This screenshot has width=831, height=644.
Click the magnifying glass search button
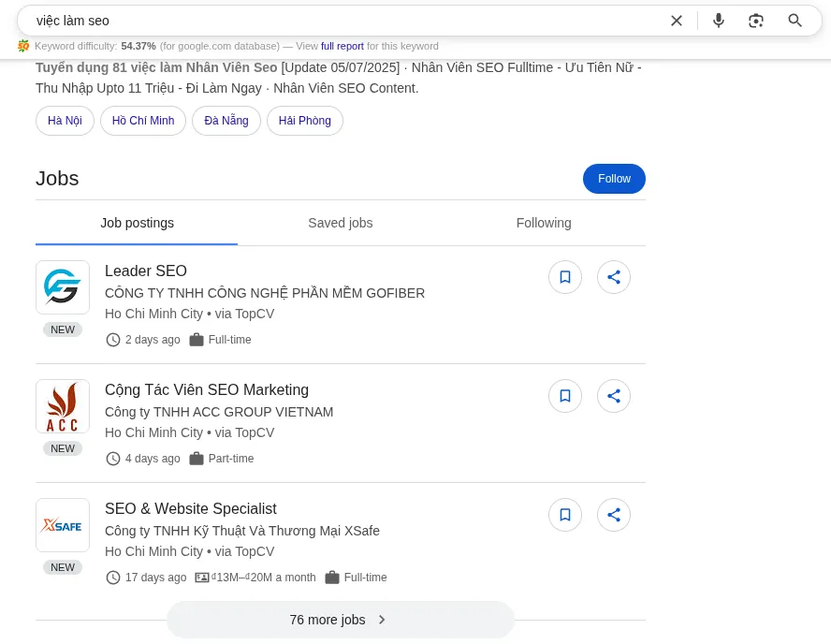point(795,21)
